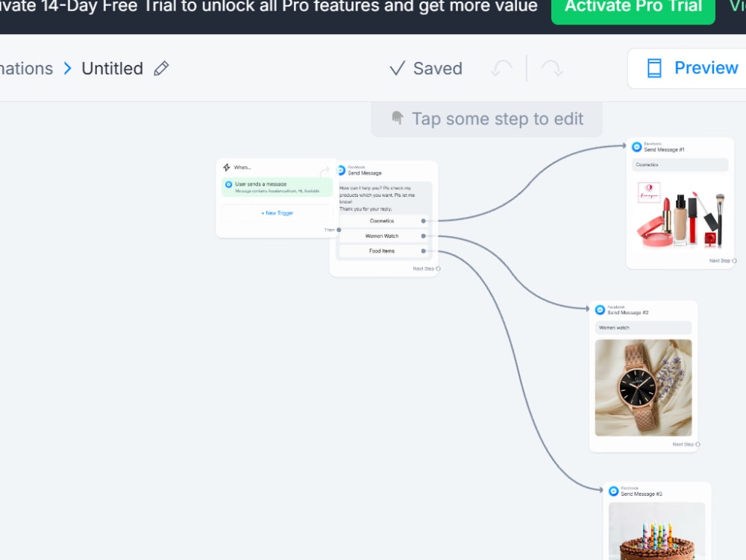Click the Messenger icon of Send Message #2

(600, 310)
